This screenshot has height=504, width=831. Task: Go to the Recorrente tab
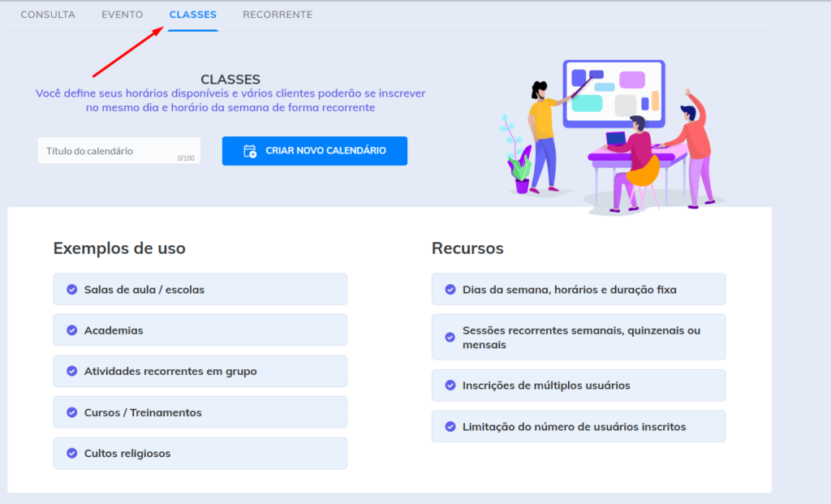(278, 15)
